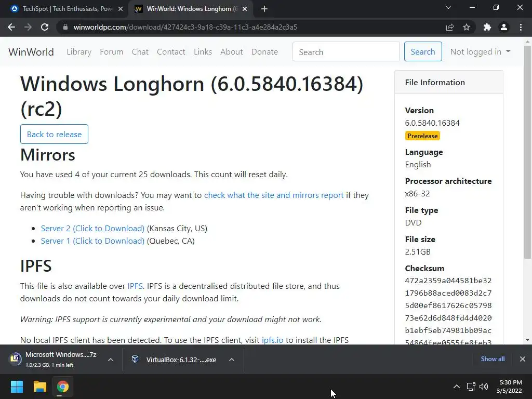The image size is (532, 399).
Task: Download from Server 1 Quebec
Action: pyautogui.click(x=92, y=241)
